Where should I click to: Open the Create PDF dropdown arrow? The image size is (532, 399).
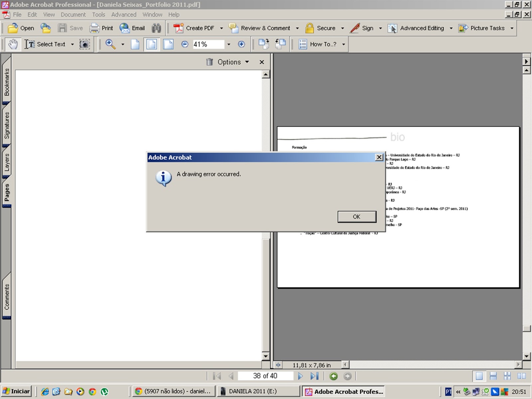coord(221,29)
